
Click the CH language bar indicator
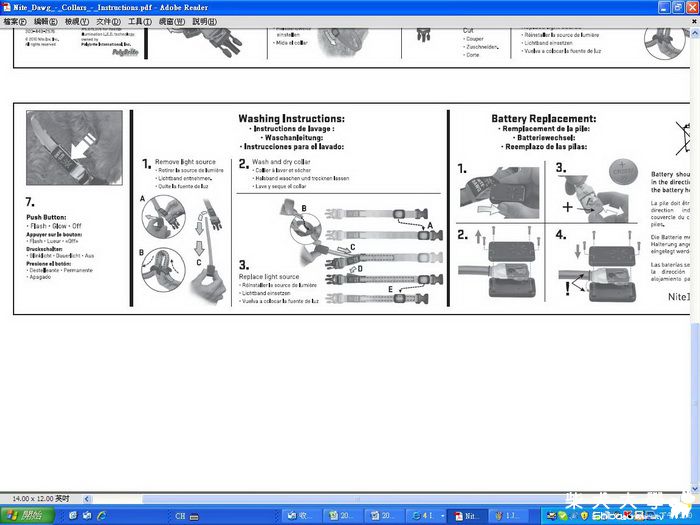(180, 516)
